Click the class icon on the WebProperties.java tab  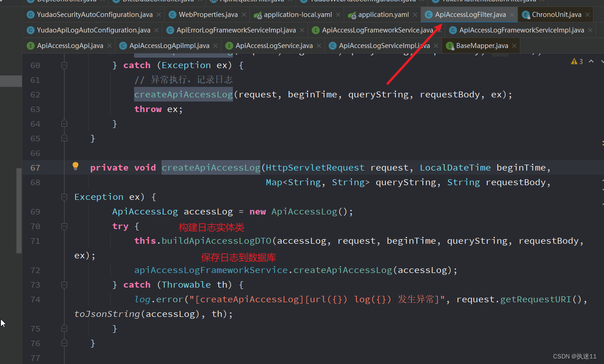173,15
